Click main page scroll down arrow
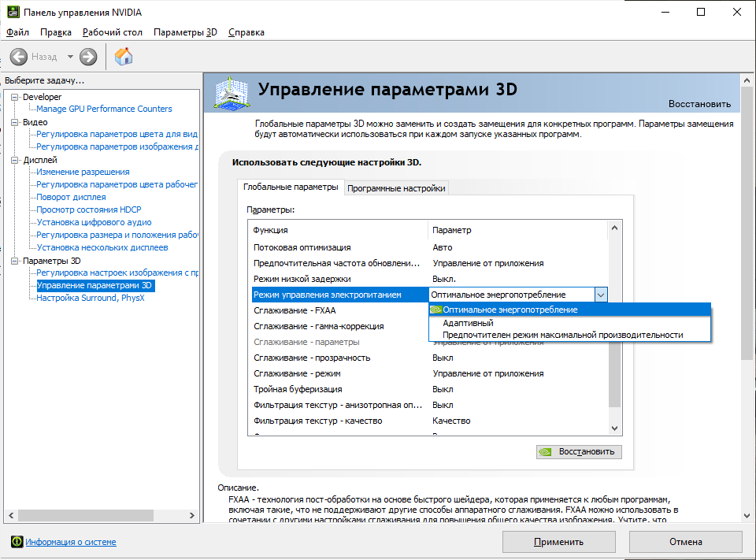Screen dimensions: 756x560 pos(747,516)
